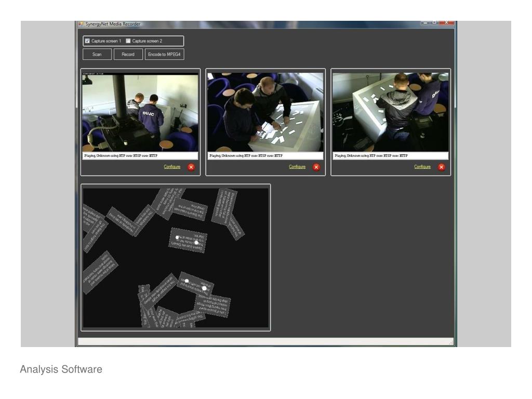Select the middle overhead camera video
The height and width of the screenshot is (399, 532).
(x=265, y=112)
